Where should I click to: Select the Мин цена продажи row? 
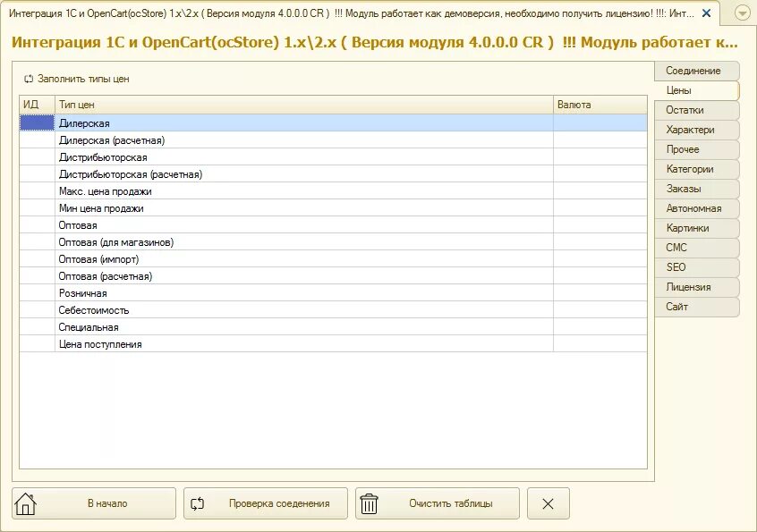[x=333, y=208]
